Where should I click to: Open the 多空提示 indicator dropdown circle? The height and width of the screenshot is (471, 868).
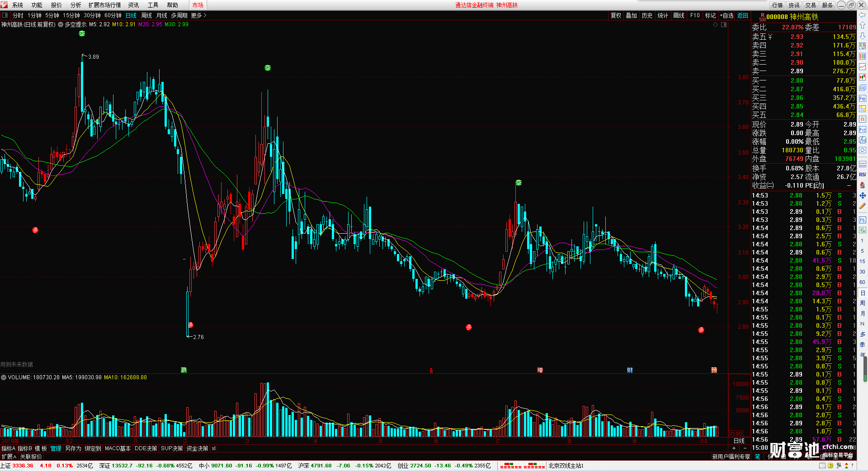click(x=61, y=24)
